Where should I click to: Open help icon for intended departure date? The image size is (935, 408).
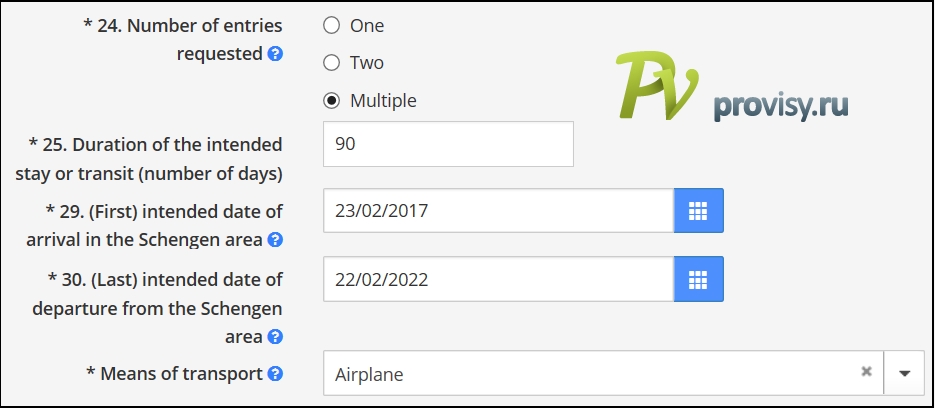coord(275,336)
